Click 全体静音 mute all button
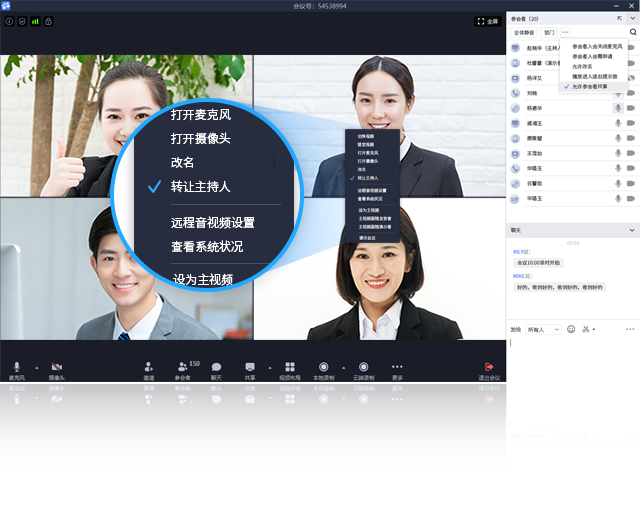Image resolution: width=640 pixels, height=530 pixels. (x=524, y=32)
